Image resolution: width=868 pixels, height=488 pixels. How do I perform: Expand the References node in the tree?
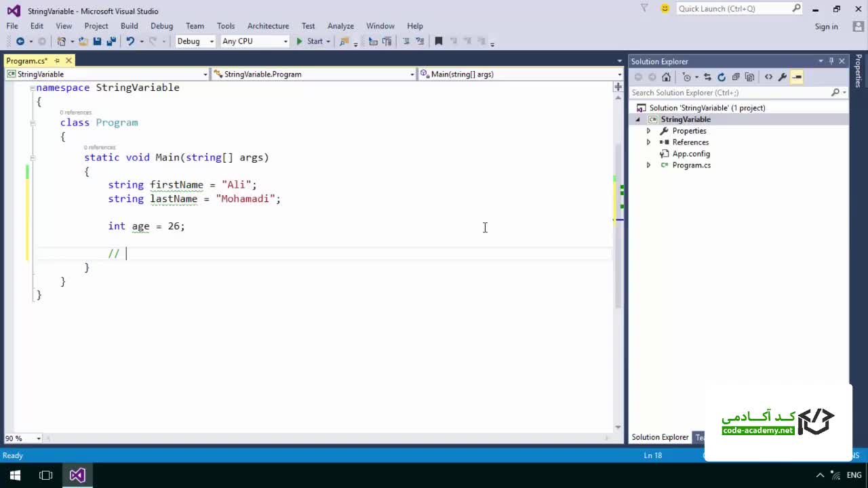648,142
